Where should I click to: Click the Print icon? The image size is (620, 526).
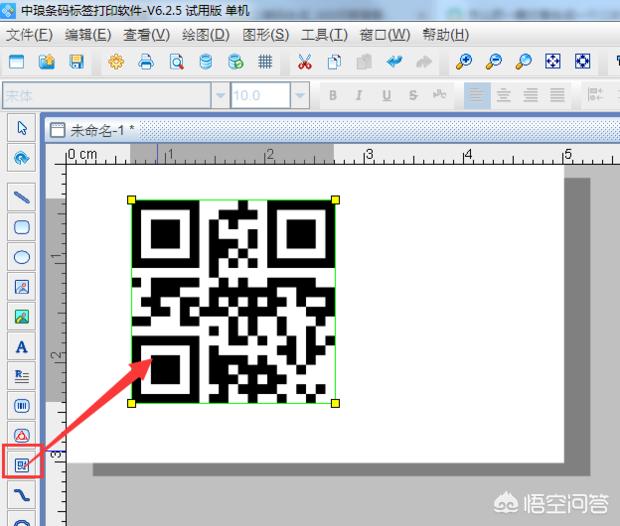[146, 62]
